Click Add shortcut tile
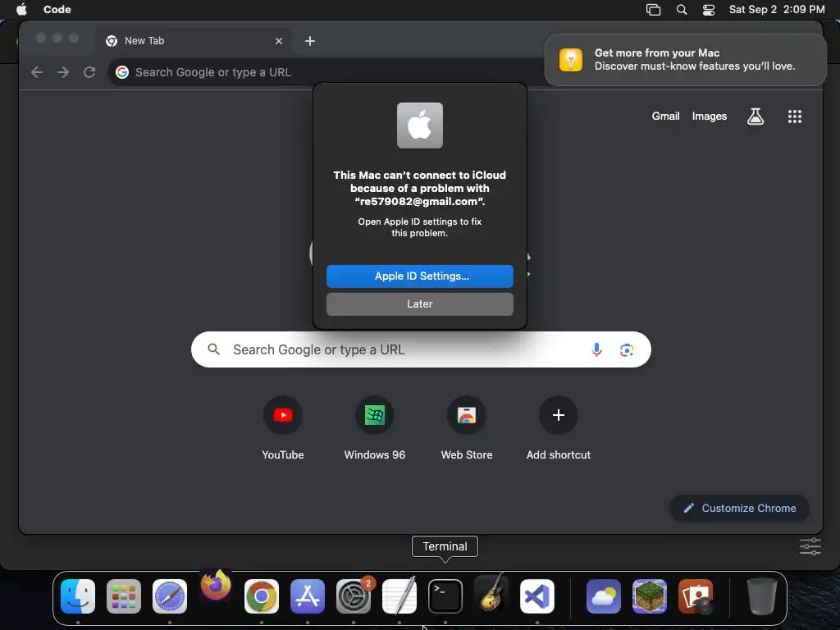 coord(558,428)
